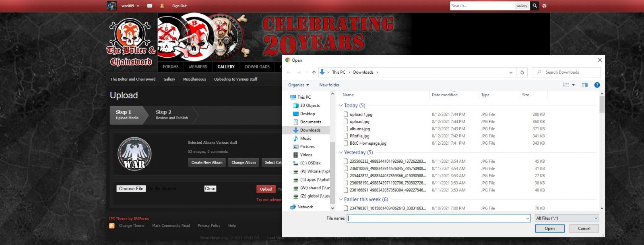644x245 pixels.
Task: Collapse the Today file group
Action: tap(341, 106)
